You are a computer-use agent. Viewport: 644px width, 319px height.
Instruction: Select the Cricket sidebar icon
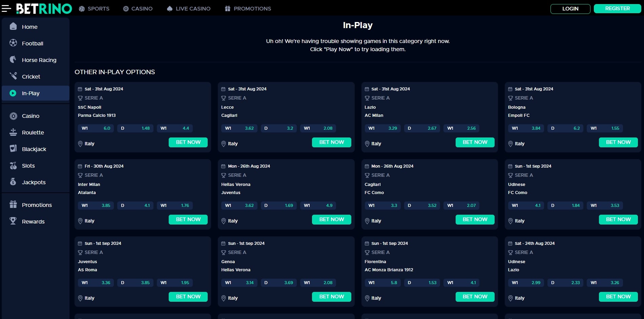[x=13, y=76]
